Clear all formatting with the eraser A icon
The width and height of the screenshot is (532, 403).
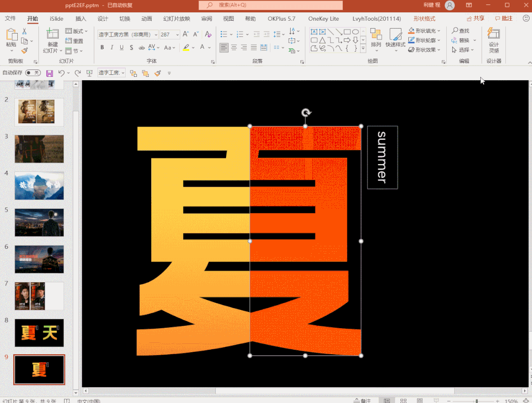pos(208,34)
